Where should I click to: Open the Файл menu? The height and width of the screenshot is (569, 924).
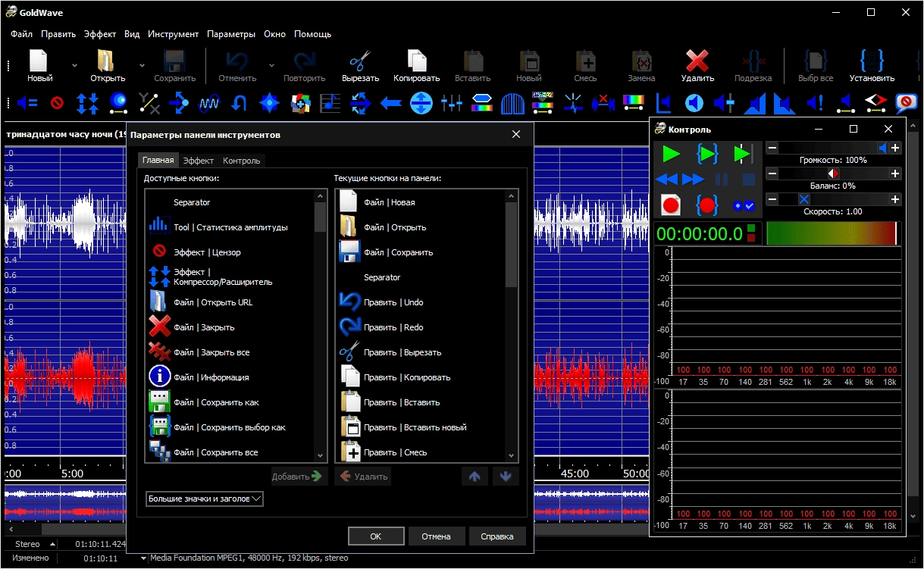click(x=22, y=34)
